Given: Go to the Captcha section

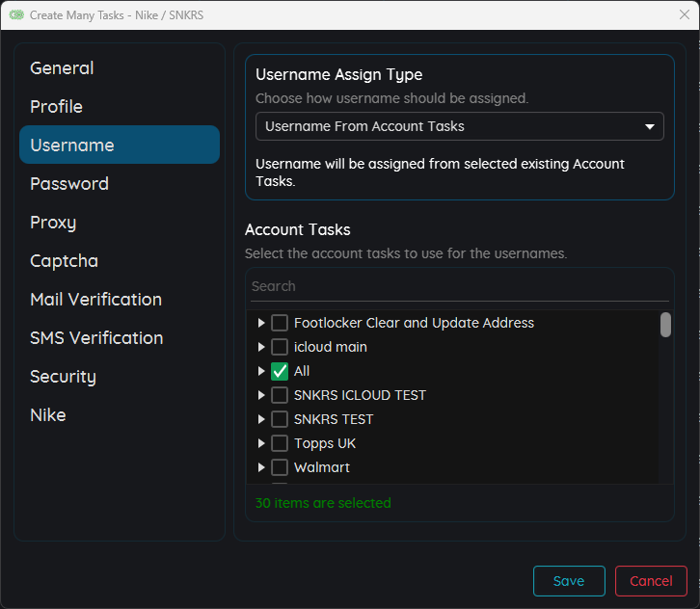Looking at the screenshot, I should 64,261.
